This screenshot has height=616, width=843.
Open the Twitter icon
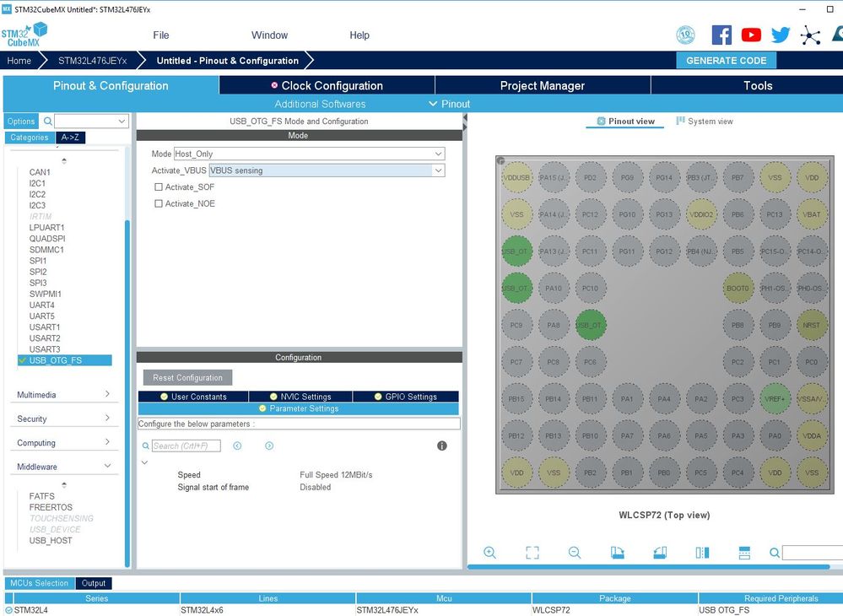click(780, 35)
